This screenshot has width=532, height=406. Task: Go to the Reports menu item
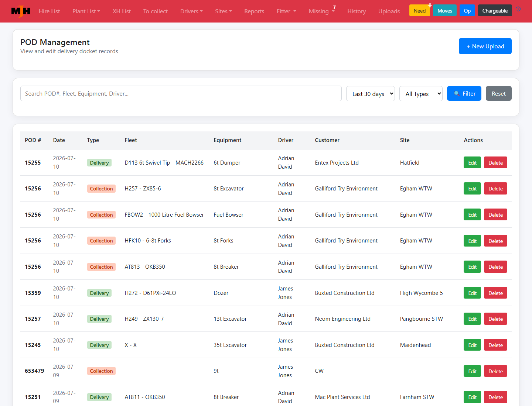point(254,11)
